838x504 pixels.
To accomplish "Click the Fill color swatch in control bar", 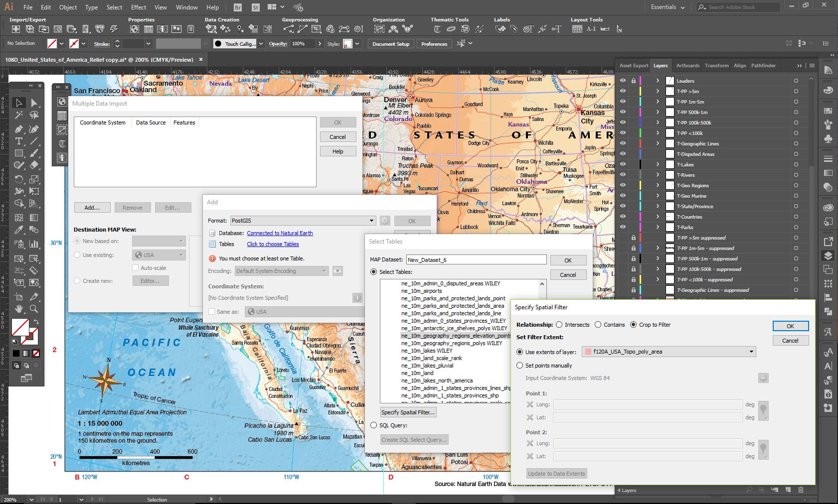I will tap(52, 44).
